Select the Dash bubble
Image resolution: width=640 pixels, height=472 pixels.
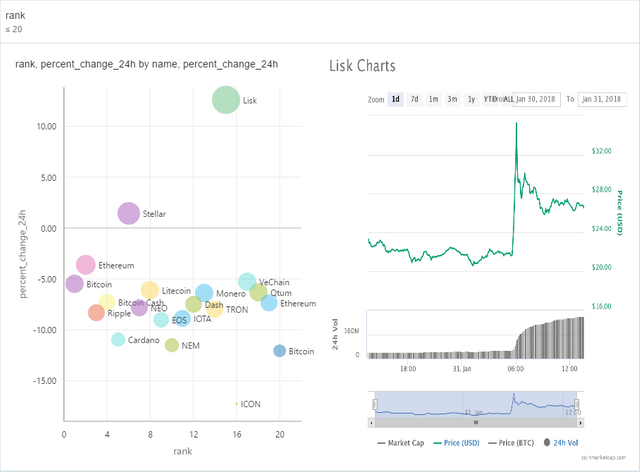coord(193,304)
